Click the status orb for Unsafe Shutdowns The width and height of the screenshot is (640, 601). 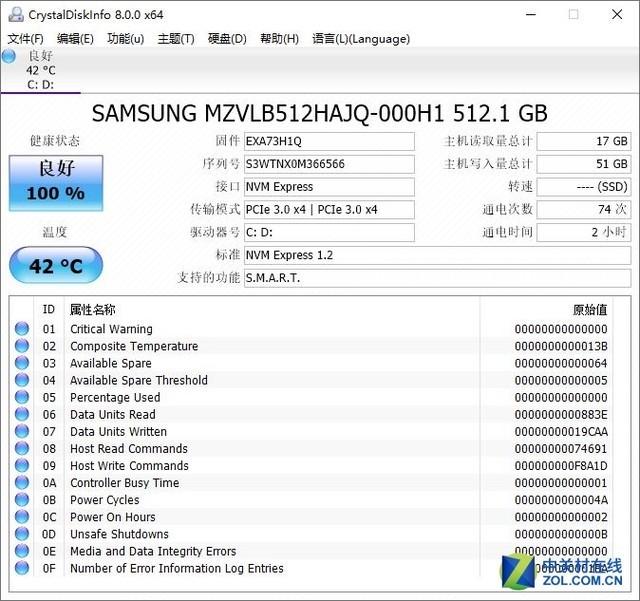[22, 534]
